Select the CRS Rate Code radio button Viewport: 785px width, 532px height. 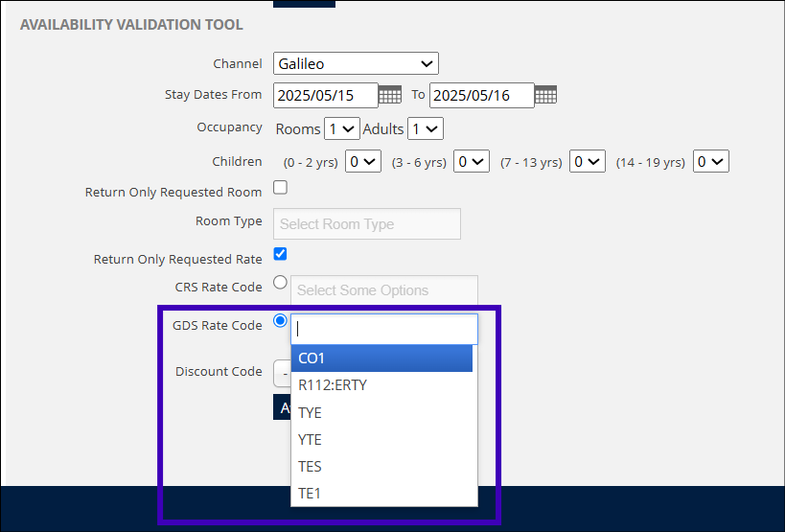(x=280, y=282)
